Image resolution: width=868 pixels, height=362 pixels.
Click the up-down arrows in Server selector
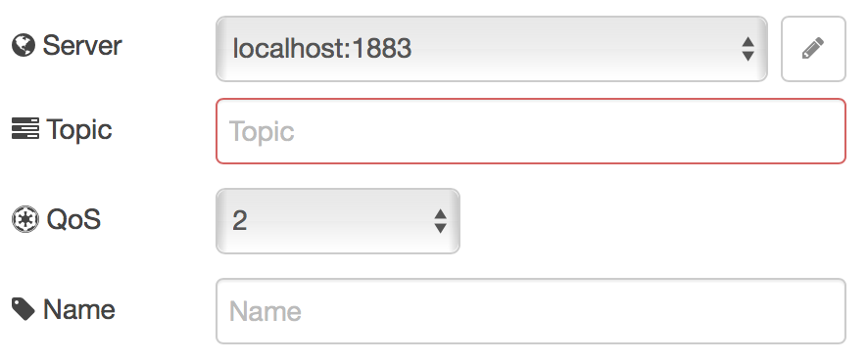747,49
